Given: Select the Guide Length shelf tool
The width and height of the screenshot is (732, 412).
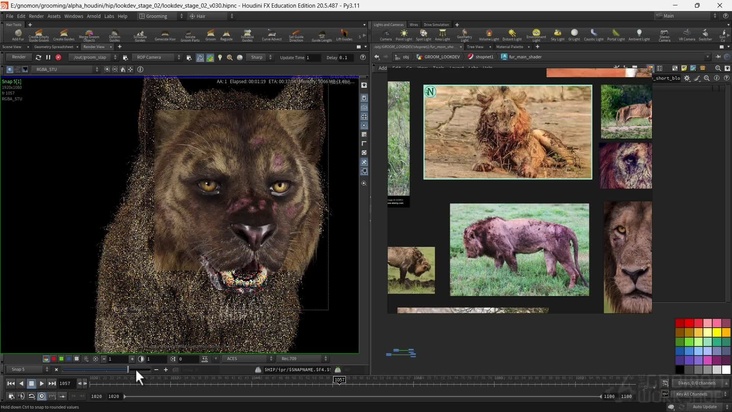Looking at the screenshot, I should (x=322, y=35).
